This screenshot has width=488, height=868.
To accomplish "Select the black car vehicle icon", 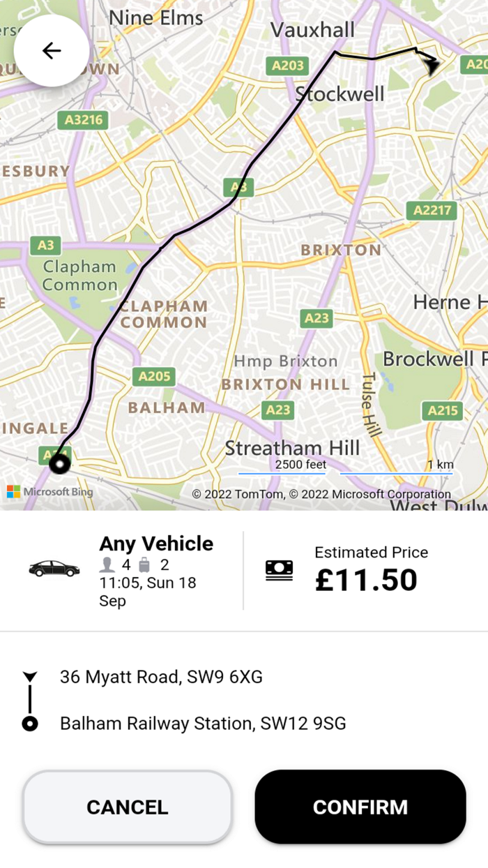I will pos(56,567).
